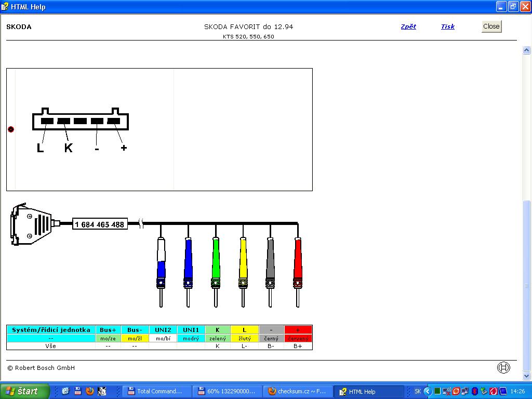This screenshot has height=399, width=532.
Task: Click the yellow L probe plug
Action: pyautogui.click(x=243, y=272)
